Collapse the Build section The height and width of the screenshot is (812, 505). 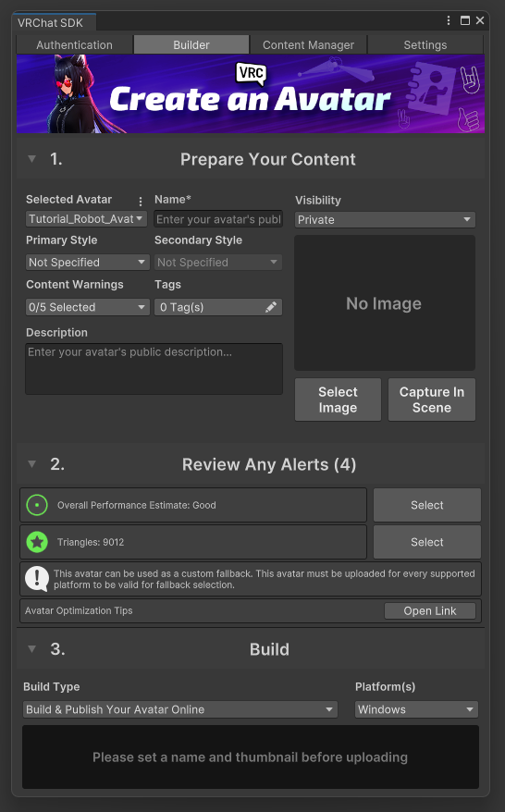click(x=31, y=649)
